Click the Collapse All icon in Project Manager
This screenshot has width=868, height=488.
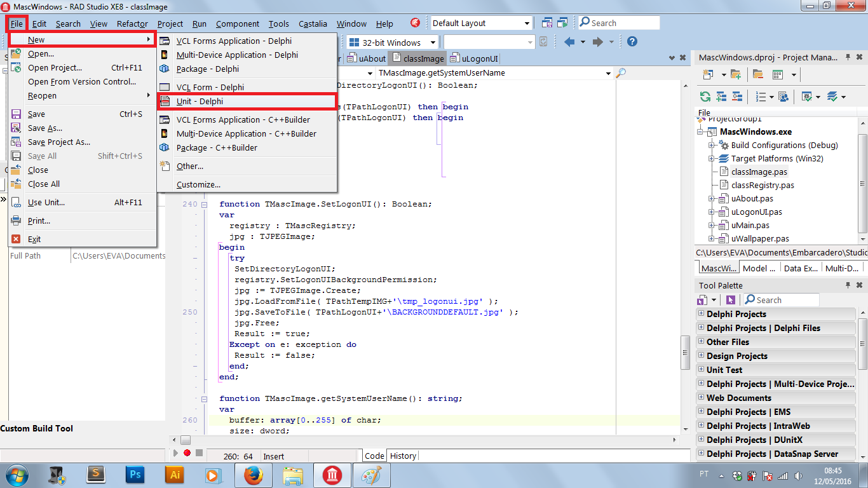tap(737, 97)
